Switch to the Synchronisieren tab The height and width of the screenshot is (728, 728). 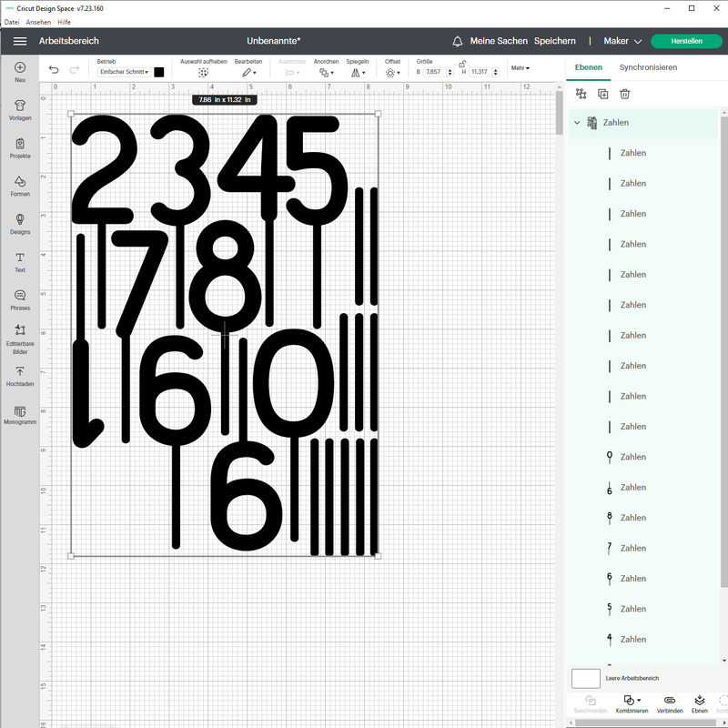[x=648, y=67]
